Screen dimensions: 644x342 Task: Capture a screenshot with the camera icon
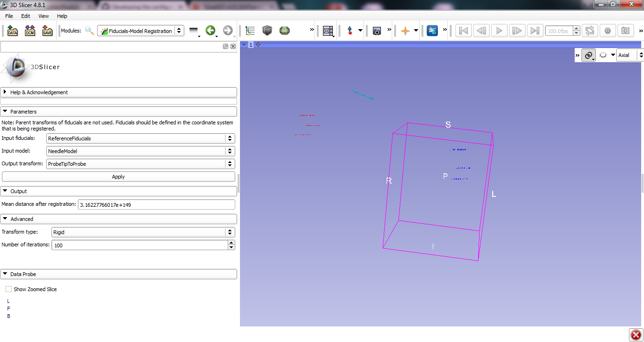378,30
